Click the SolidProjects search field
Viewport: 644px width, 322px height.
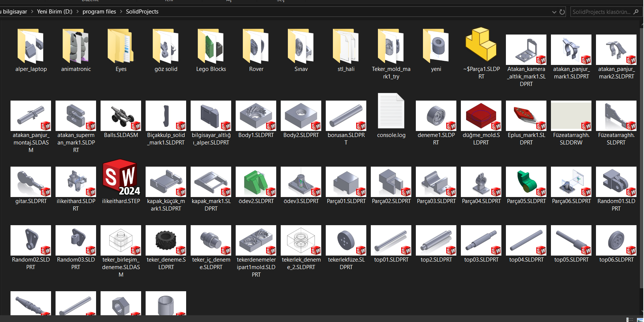click(x=606, y=12)
